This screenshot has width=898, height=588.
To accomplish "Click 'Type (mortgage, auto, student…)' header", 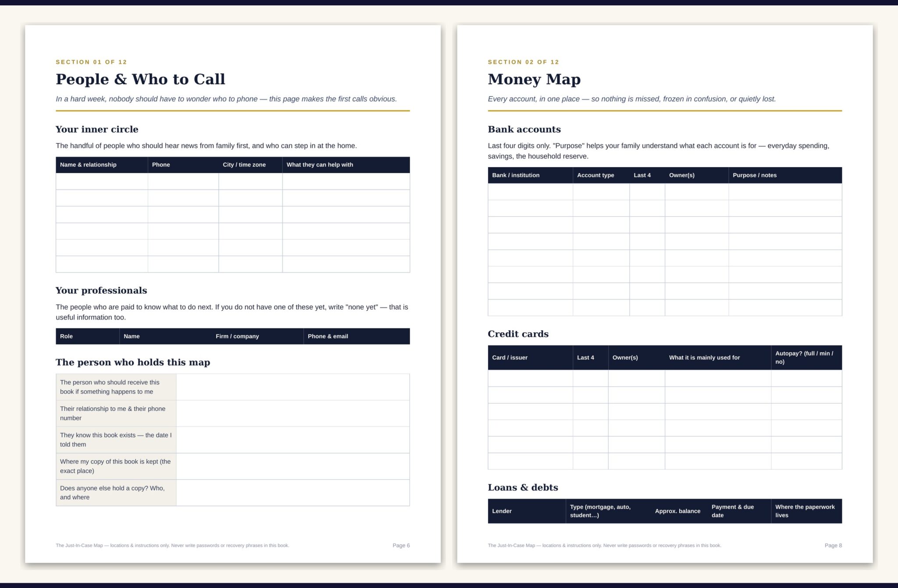I will (x=608, y=511).
